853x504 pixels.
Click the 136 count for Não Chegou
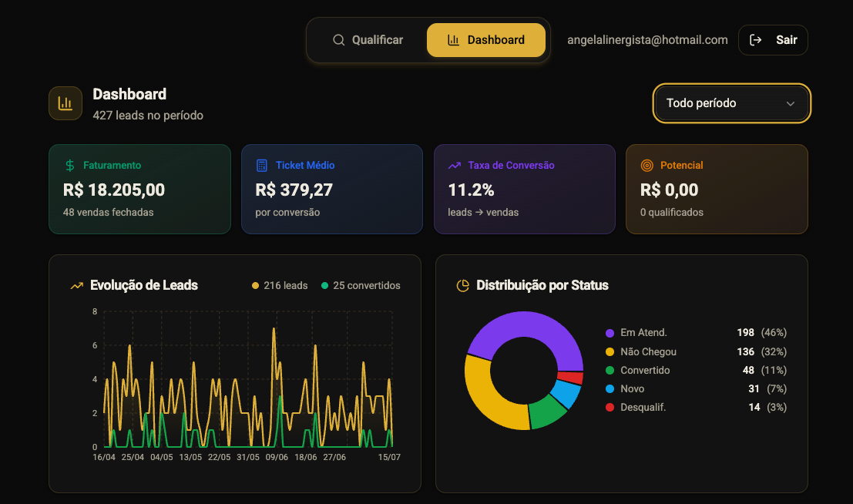745,351
